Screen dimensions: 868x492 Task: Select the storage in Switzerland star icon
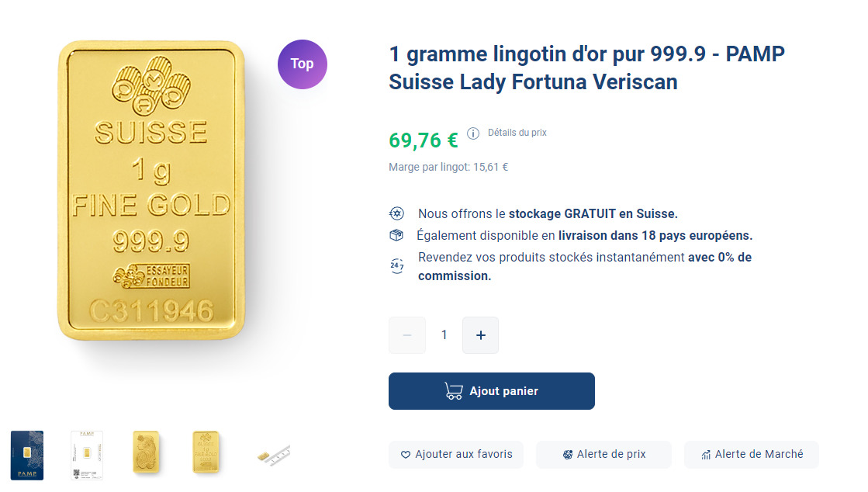tap(396, 213)
